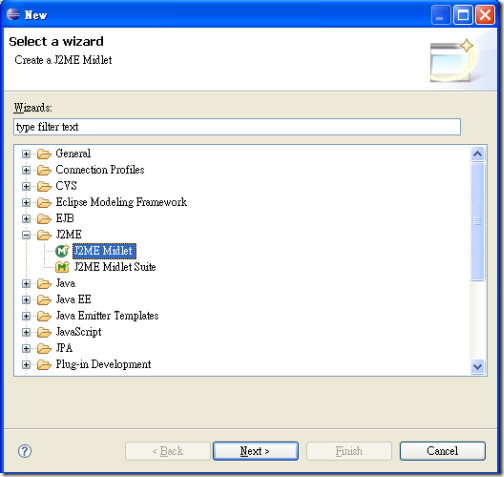Select the Eclipse Modeling Framework label
This screenshot has width=504, height=477.
pyautogui.click(x=121, y=202)
